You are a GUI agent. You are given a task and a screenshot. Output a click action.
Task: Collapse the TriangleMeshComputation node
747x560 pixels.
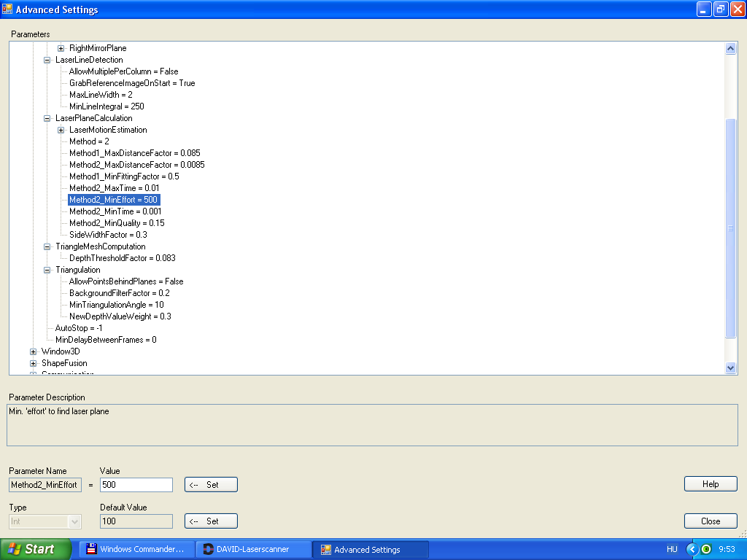pyautogui.click(x=47, y=246)
